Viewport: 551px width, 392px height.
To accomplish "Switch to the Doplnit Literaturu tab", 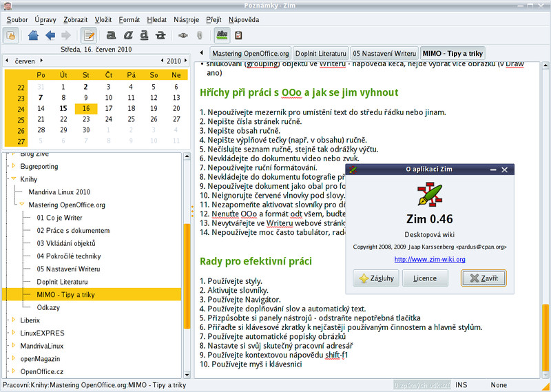I will coord(320,54).
